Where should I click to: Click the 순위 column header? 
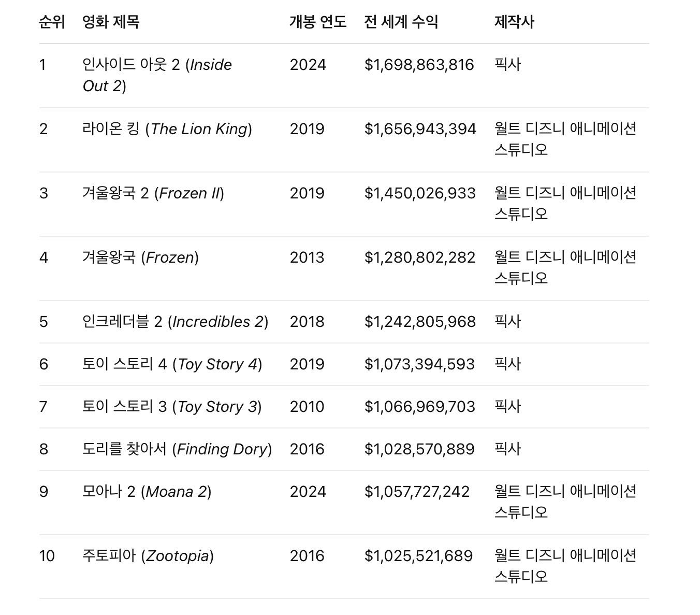52,22
